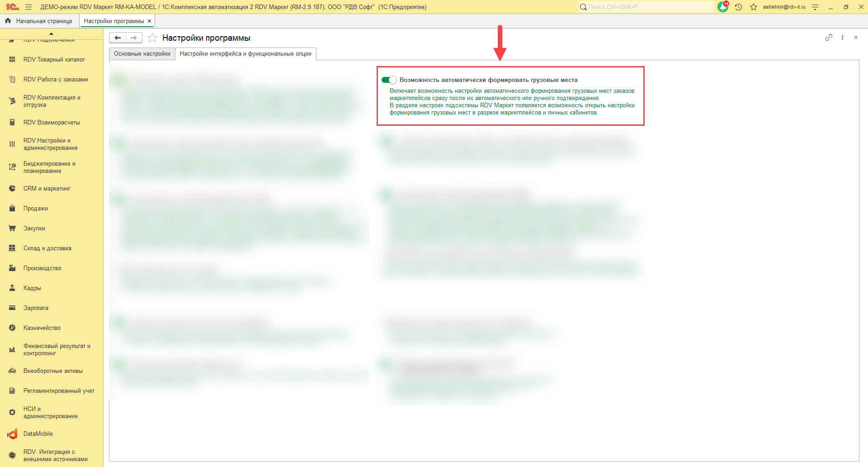This screenshot has height=467, width=868.
Task: Open the 1C main menu hamburger icon
Action: [x=28, y=7]
